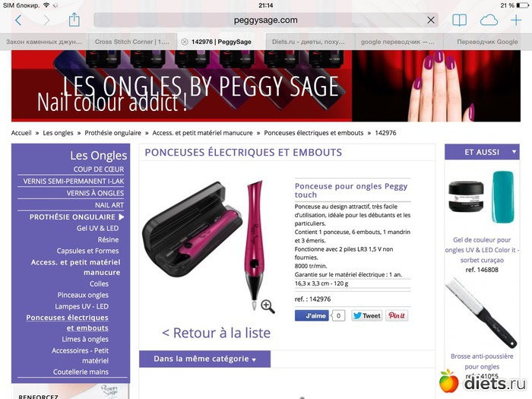
Task: Click the Tweet button
Action: (367, 315)
